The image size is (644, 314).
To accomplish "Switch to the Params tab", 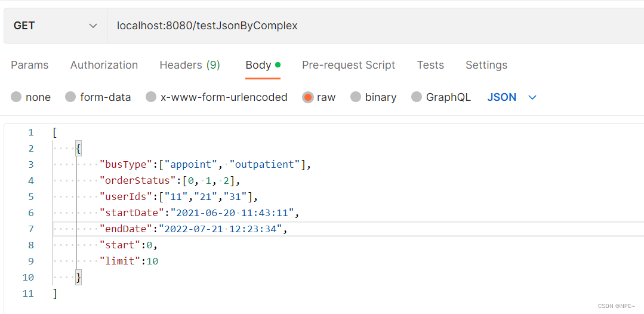I will [x=29, y=65].
